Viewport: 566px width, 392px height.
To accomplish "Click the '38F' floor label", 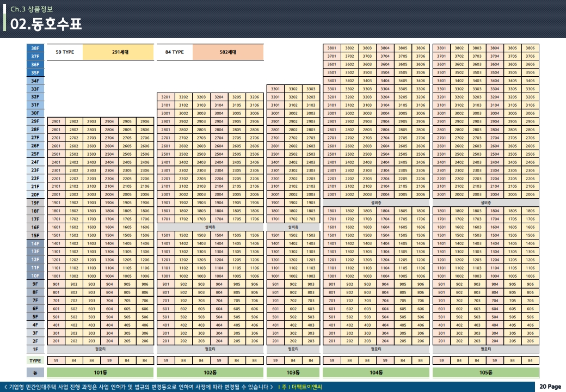I will (35, 48).
